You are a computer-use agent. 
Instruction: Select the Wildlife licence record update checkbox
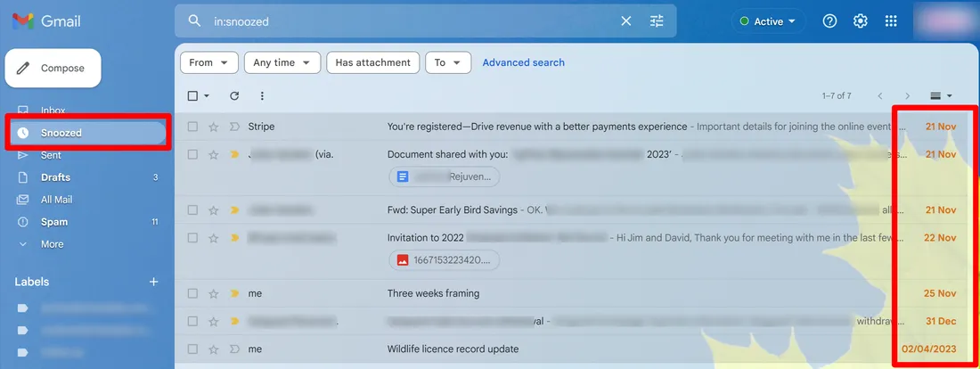pyautogui.click(x=192, y=349)
